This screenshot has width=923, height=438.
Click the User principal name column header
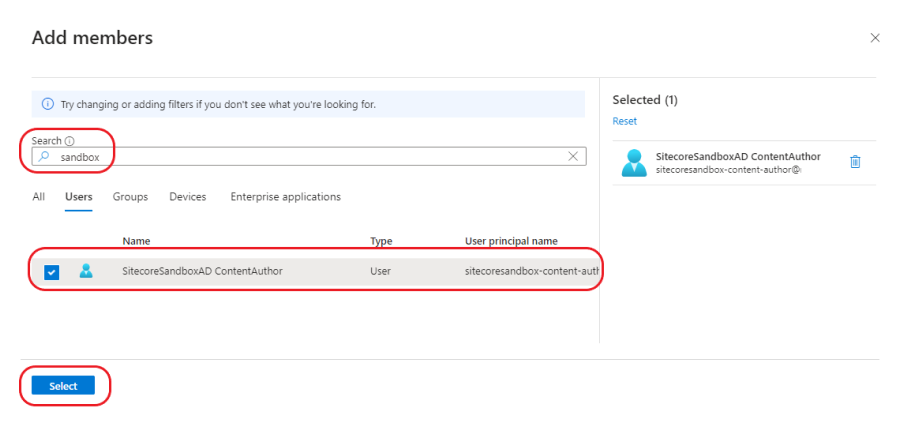(x=511, y=241)
